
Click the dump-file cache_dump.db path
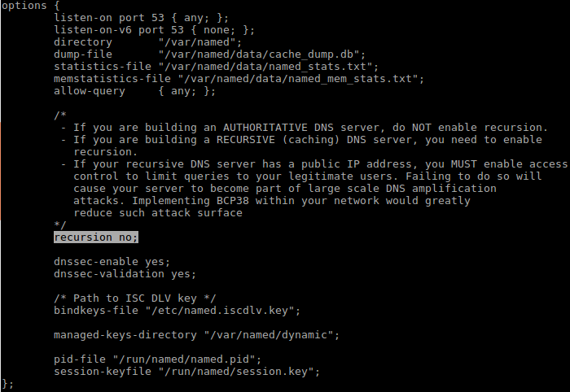pos(261,54)
